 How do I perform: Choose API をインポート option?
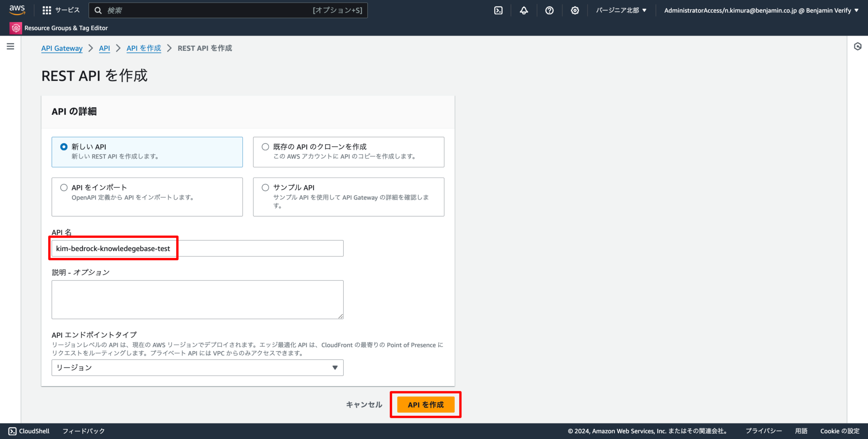click(x=64, y=187)
